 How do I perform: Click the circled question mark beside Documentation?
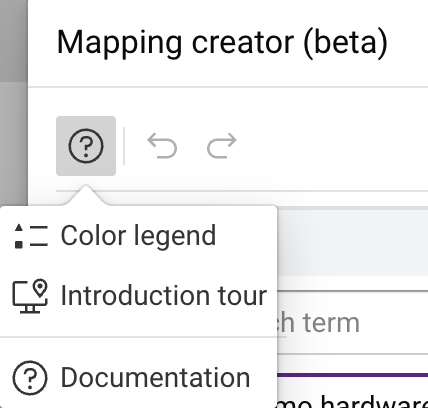pyautogui.click(x=30, y=378)
